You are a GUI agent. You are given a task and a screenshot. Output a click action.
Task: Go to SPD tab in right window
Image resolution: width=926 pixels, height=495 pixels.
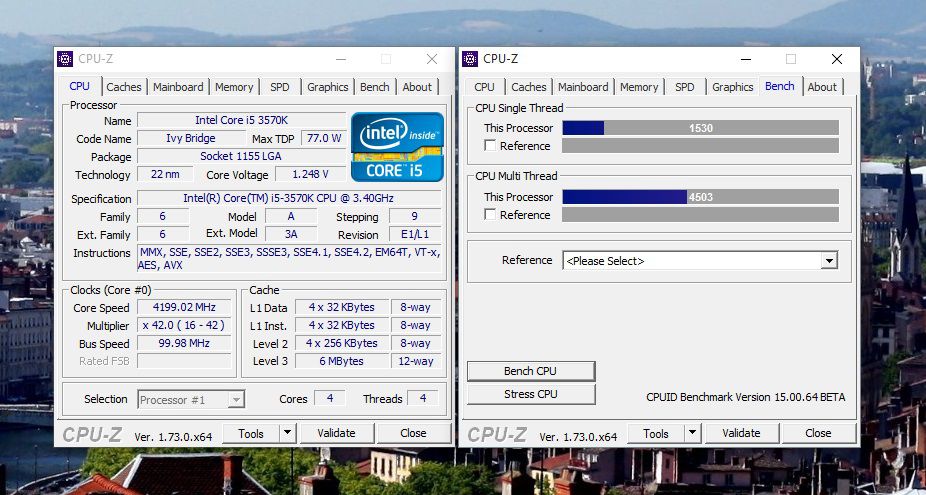685,87
